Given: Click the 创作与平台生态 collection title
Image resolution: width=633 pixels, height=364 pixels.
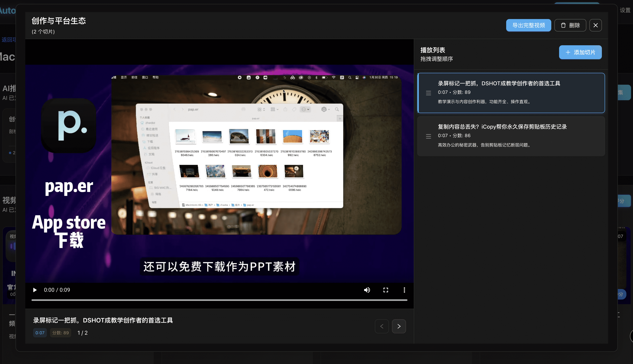Looking at the screenshot, I should (59, 21).
